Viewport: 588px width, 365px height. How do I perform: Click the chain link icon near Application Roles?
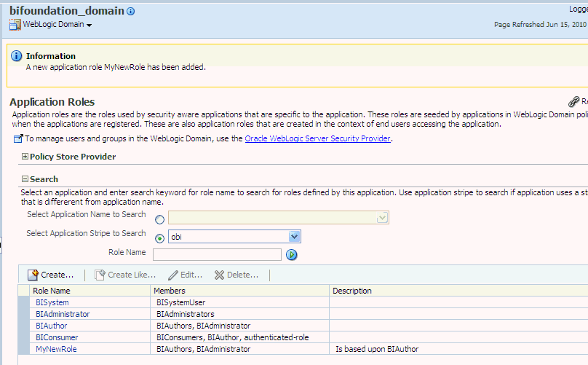point(573,101)
